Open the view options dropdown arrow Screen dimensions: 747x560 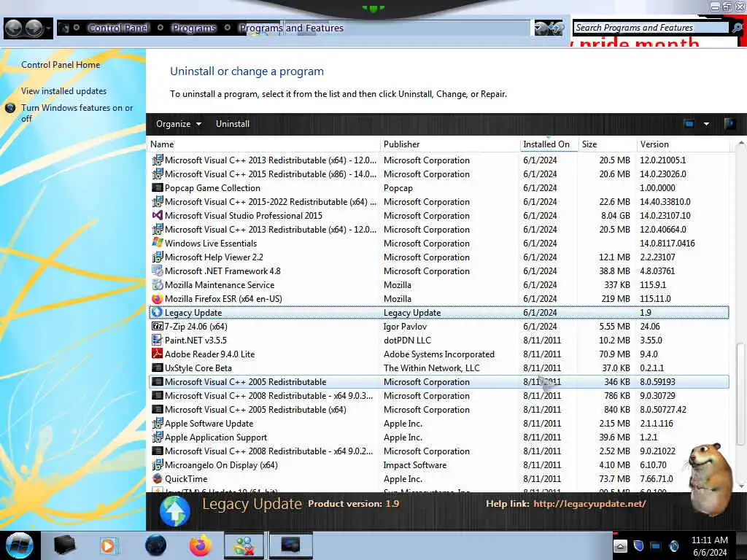706,124
